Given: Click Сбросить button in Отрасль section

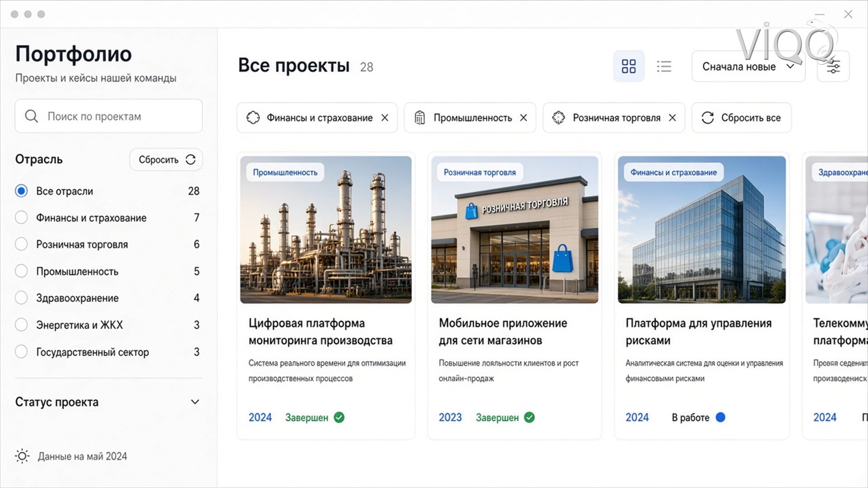Looking at the screenshot, I should (166, 160).
